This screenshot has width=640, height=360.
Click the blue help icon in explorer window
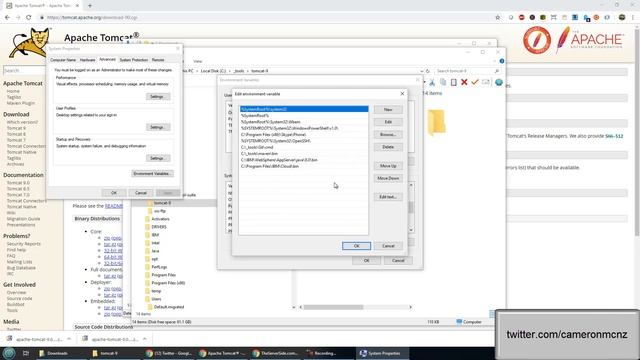(x=502, y=61)
